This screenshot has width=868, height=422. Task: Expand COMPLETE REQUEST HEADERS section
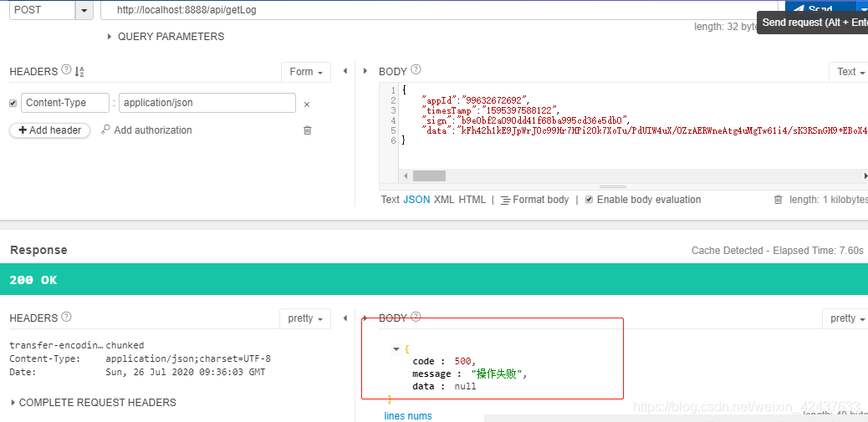pos(93,403)
